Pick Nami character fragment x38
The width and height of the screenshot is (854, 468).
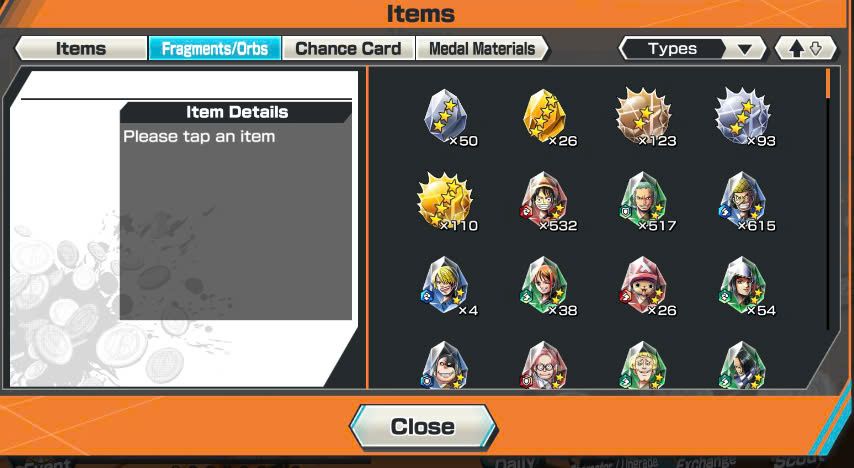[545, 287]
